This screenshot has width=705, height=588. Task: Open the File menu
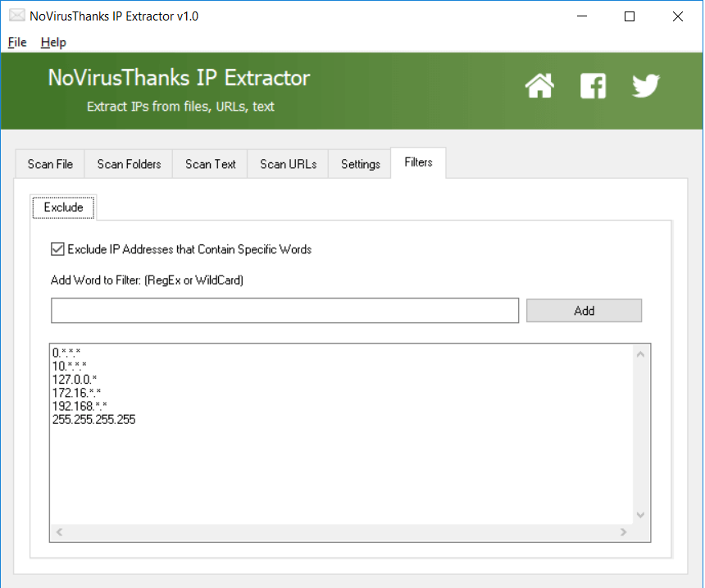(17, 43)
